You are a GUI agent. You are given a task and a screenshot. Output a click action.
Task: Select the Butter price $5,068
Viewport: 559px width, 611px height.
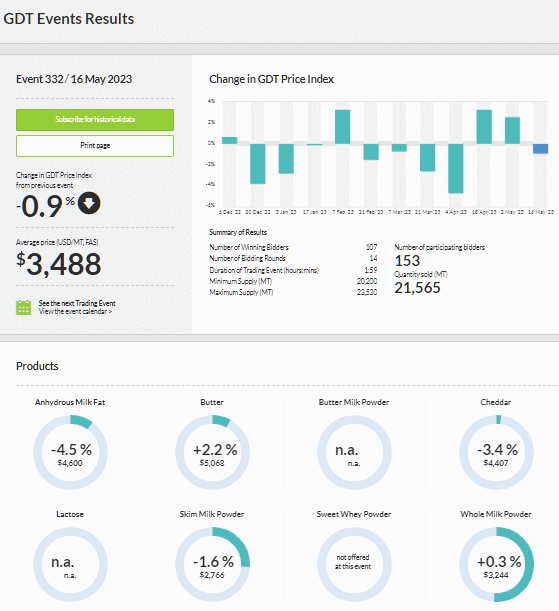[212, 463]
